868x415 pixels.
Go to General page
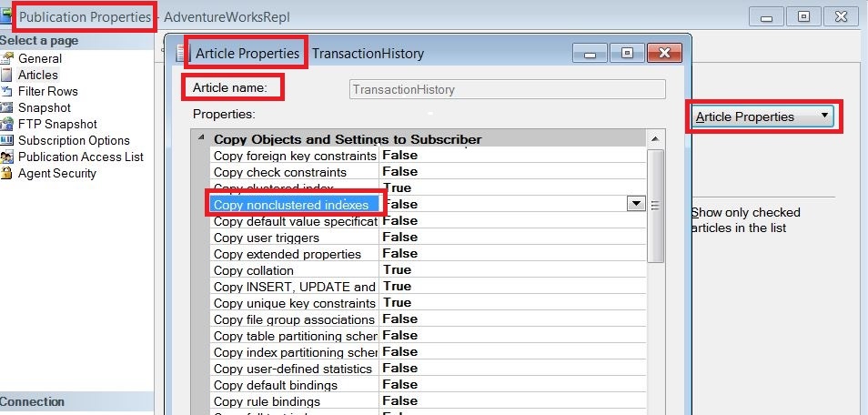[40, 58]
